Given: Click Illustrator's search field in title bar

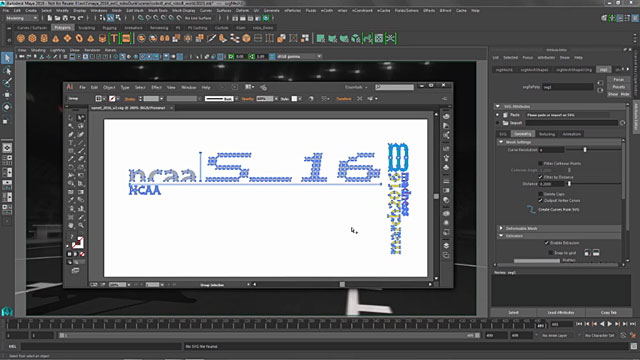Looking at the screenshot, I should point(394,87).
